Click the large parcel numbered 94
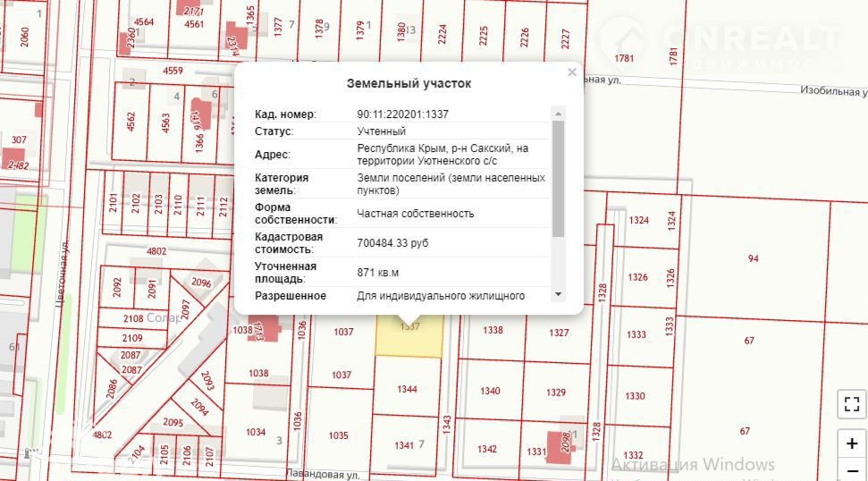Image resolution: width=868 pixels, height=481 pixels. 753,258
